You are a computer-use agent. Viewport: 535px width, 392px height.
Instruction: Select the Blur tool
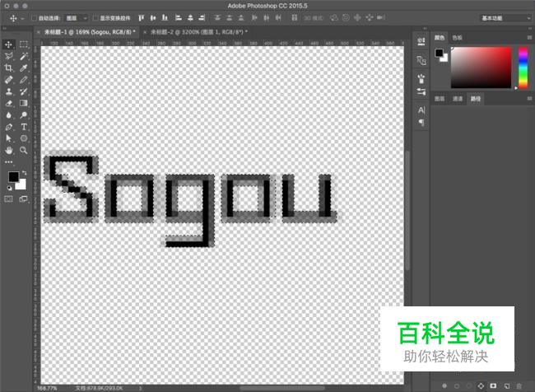pyautogui.click(x=8, y=114)
